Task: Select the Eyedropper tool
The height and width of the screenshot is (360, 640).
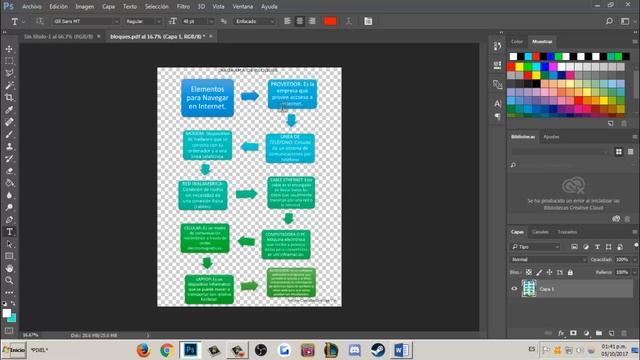Action: [x=9, y=110]
